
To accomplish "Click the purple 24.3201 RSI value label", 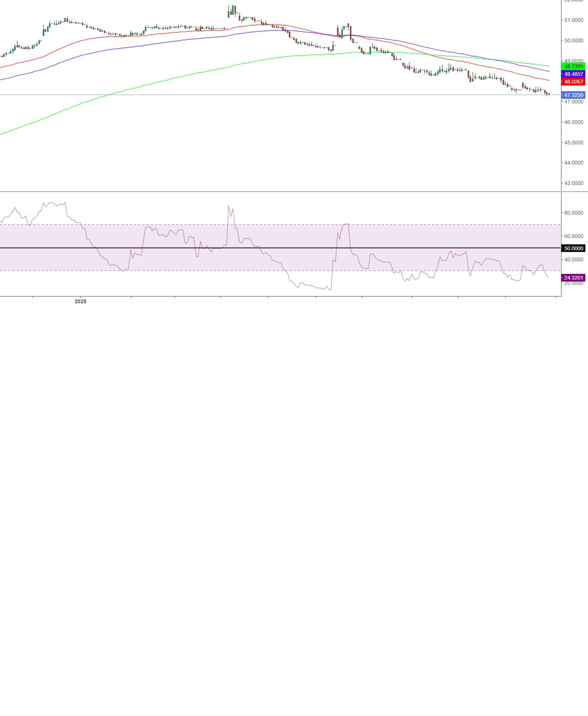I will (x=573, y=278).
